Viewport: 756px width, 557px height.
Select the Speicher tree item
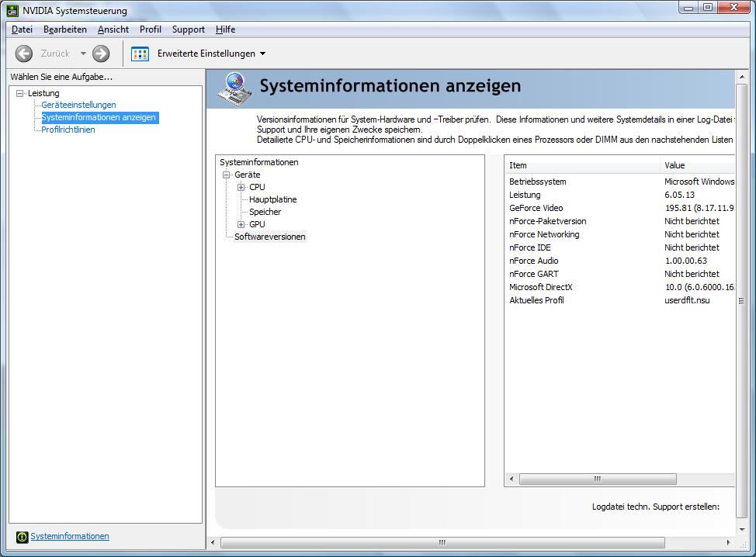265,212
